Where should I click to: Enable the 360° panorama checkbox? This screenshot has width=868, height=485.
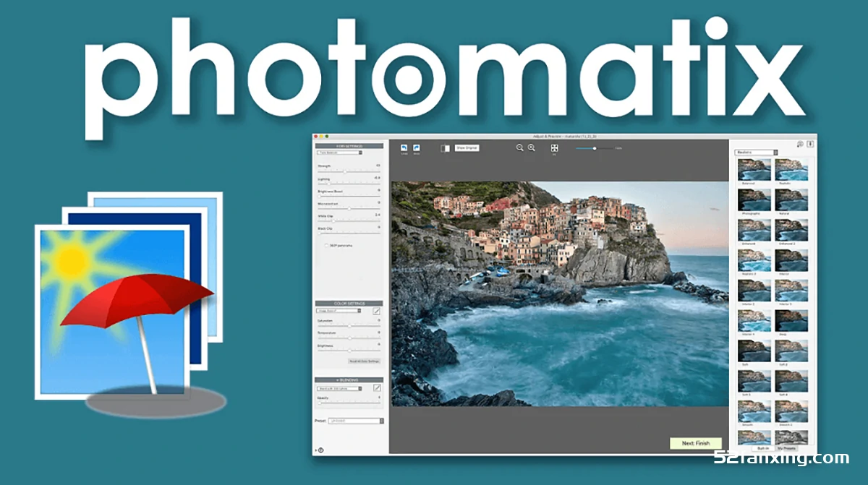pyautogui.click(x=326, y=245)
